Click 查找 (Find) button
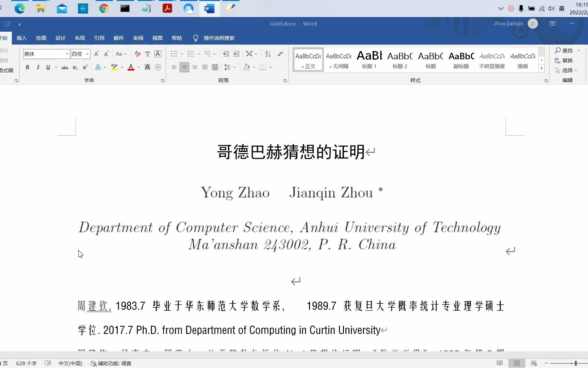 click(564, 50)
